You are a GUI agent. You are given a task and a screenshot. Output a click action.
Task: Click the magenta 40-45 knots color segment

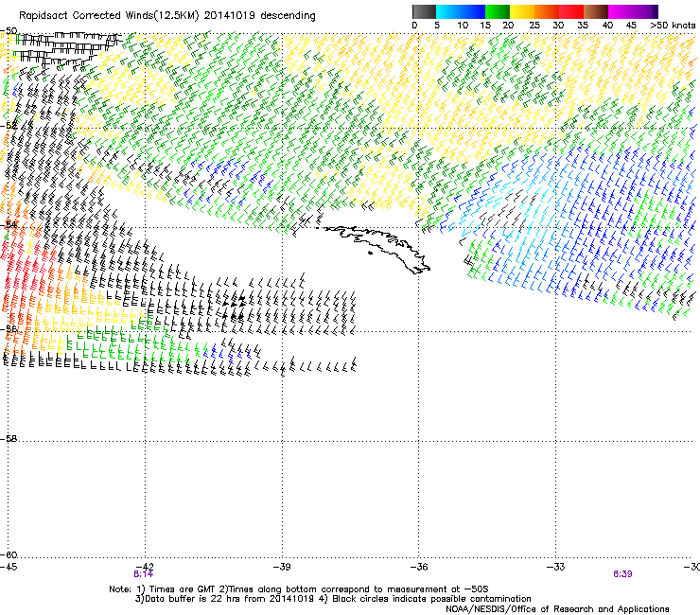pos(621,11)
